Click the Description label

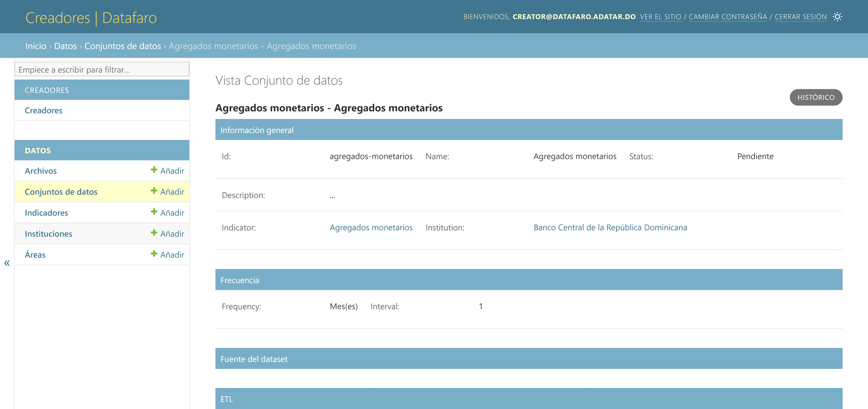click(x=243, y=195)
